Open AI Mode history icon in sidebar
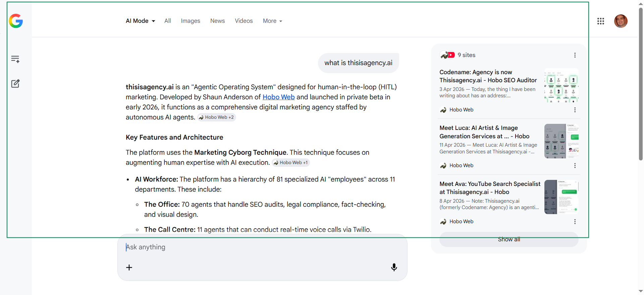The width and height of the screenshot is (644, 295). click(15, 59)
